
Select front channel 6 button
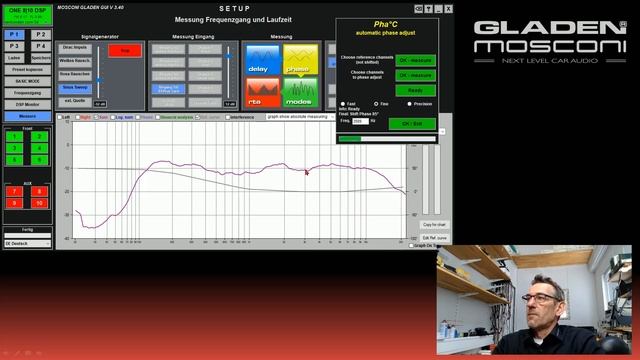40,160
